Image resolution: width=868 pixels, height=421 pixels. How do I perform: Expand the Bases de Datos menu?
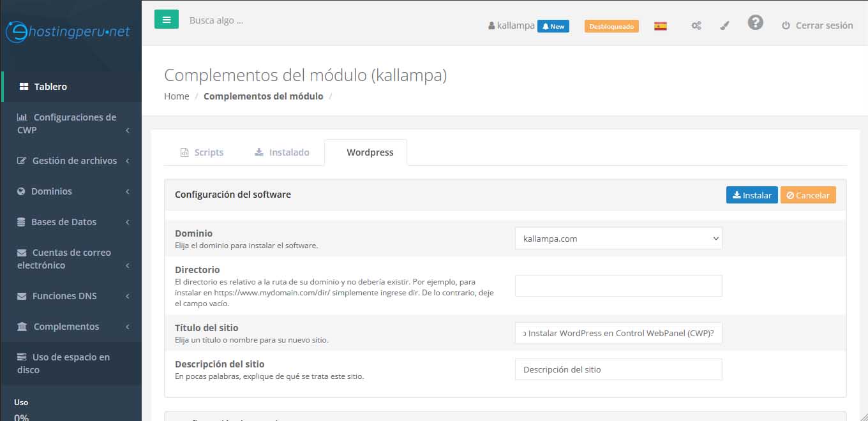pyautogui.click(x=71, y=222)
